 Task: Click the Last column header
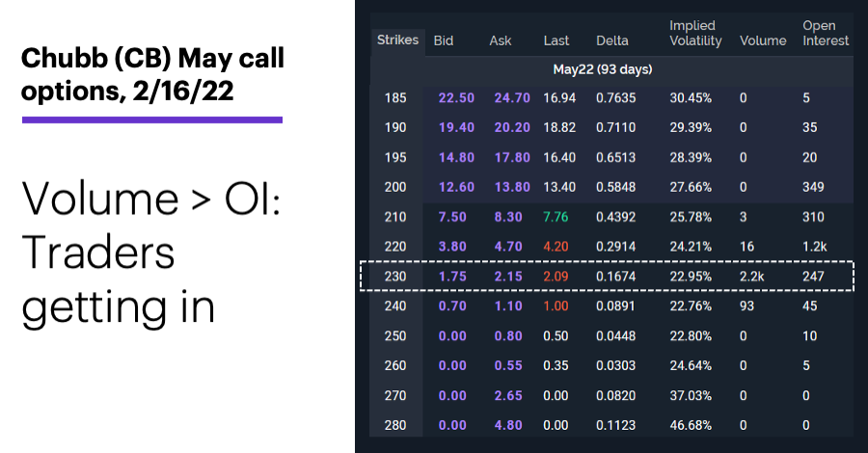(556, 40)
